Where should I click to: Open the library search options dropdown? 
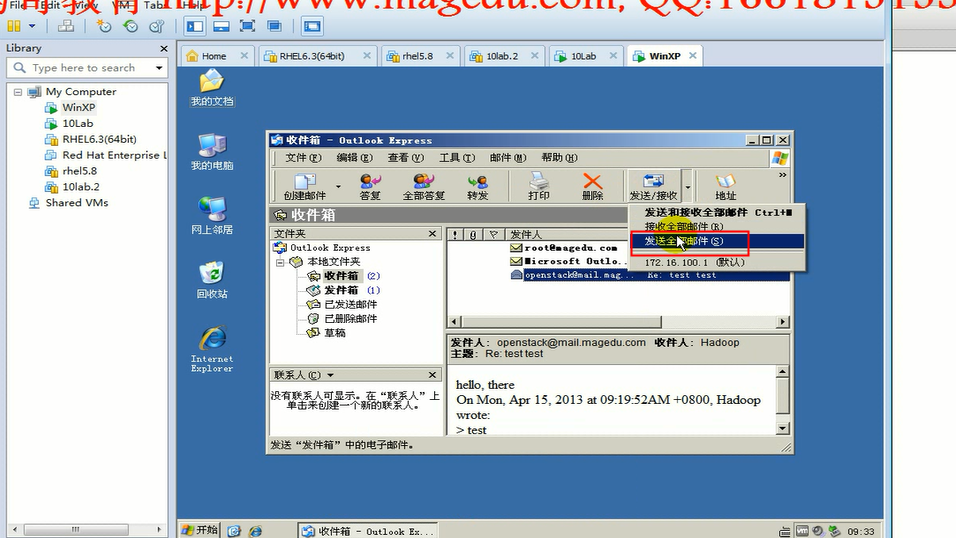click(x=159, y=68)
